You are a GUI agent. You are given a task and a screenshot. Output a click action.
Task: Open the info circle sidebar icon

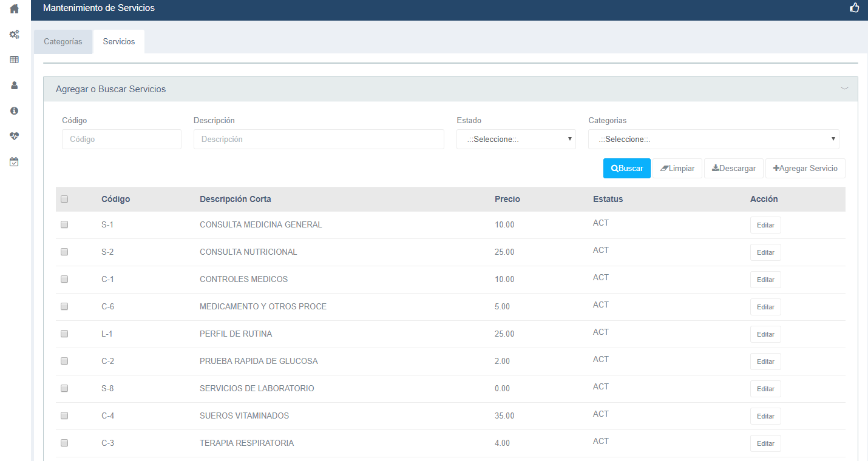(15, 111)
